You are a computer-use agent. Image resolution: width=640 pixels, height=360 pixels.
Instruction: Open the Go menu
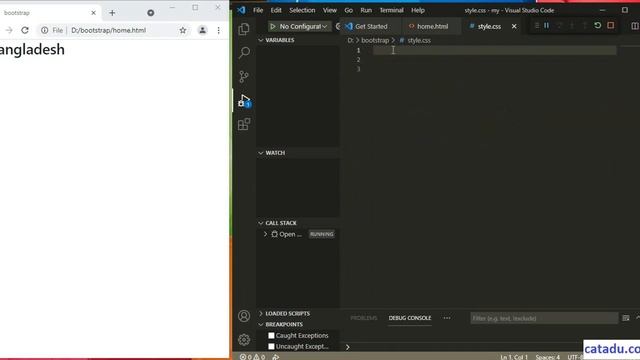point(349,10)
